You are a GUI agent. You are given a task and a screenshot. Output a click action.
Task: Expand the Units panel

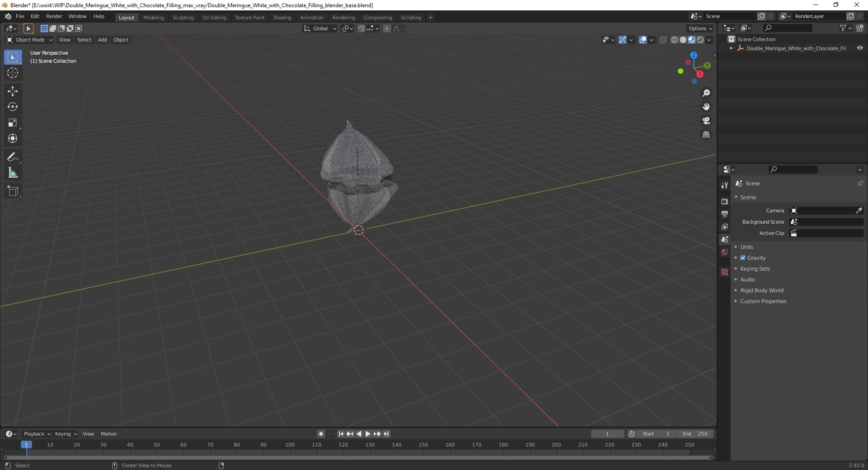tap(746, 247)
